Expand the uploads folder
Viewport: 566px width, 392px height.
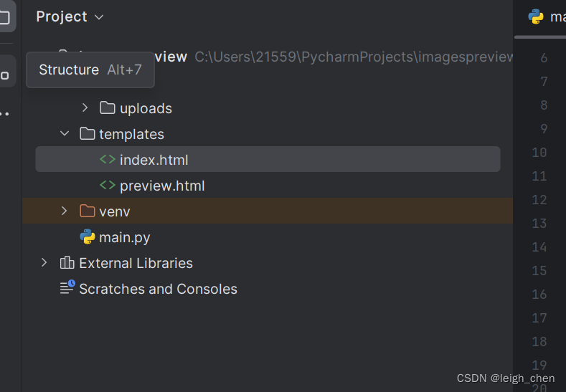[x=85, y=107]
